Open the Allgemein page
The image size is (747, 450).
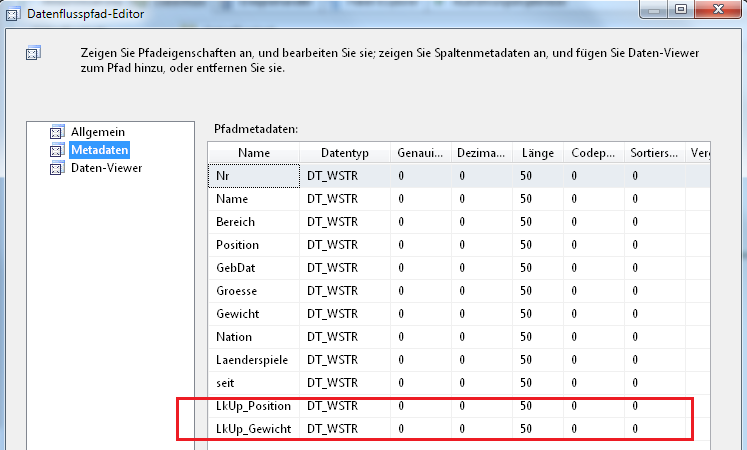point(98,132)
